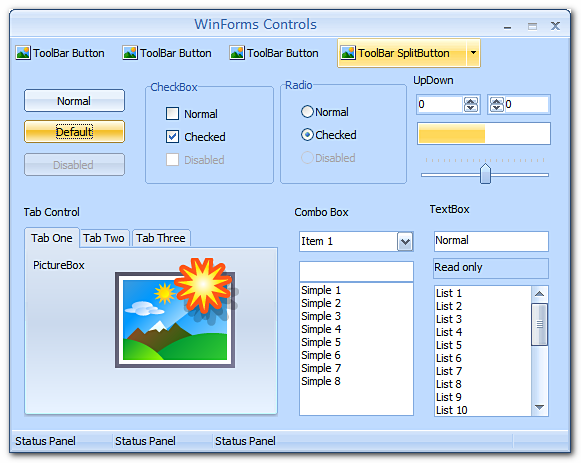Click the list scrollbar up arrow
The image size is (581, 463).
[540, 294]
